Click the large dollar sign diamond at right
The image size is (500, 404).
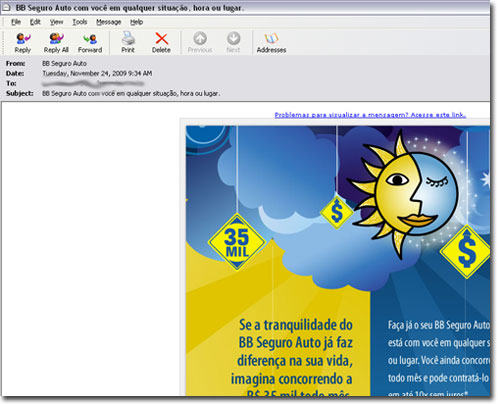tap(466, 252)
